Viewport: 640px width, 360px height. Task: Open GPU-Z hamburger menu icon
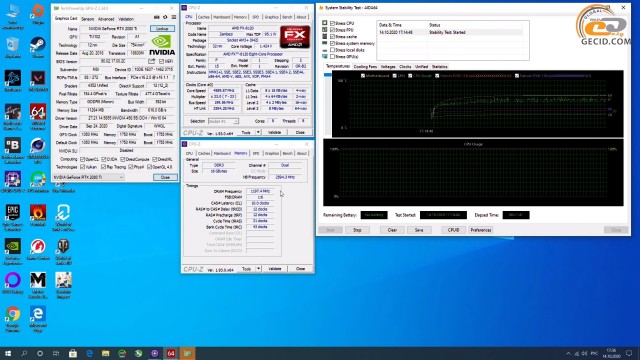pyautogui.click(x=174, y=17)
